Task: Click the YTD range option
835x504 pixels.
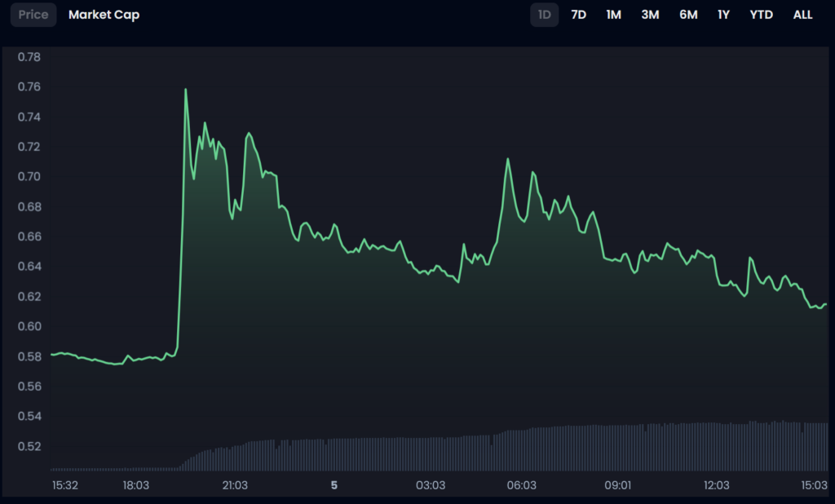Action: click(762, 15)
